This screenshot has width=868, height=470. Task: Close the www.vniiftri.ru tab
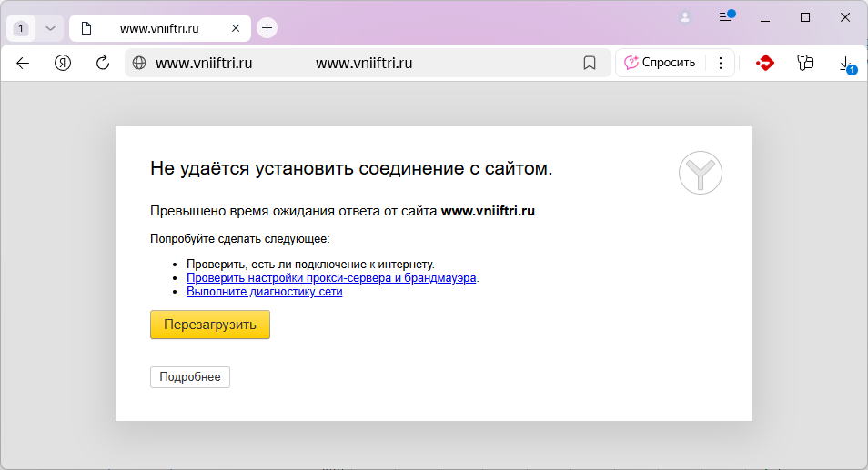click(236, 28)
